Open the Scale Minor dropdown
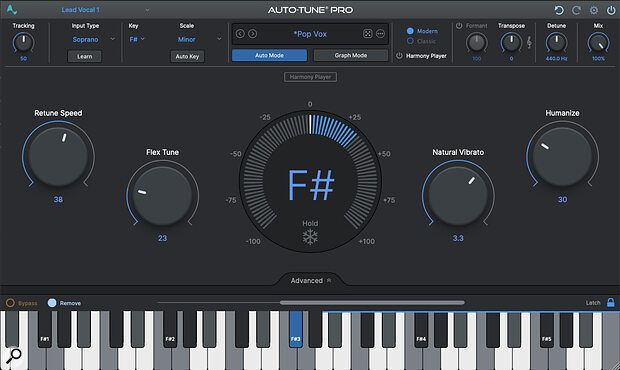Image resolution: width=620 pixels, height=370 pixels. (199, 39)
